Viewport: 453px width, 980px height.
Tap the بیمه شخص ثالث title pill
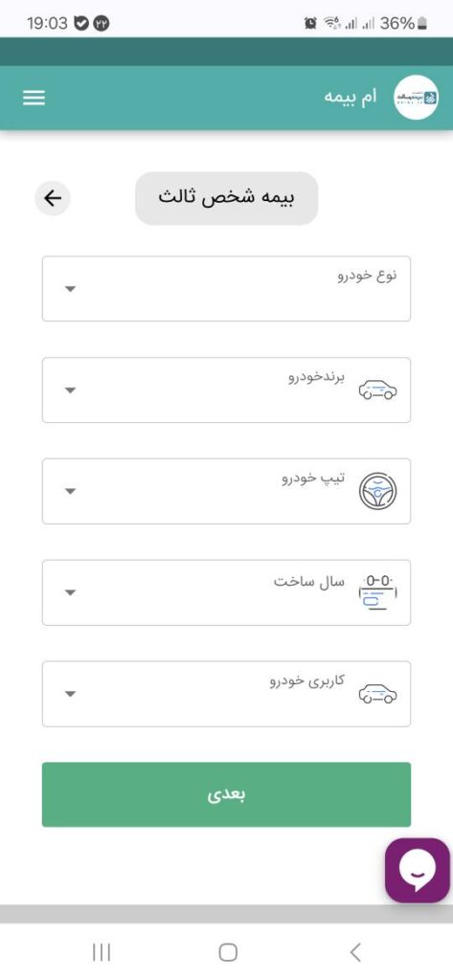point(226,198)
